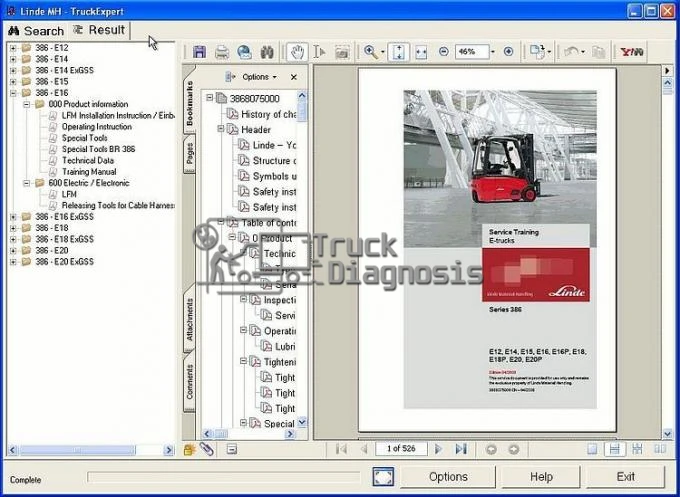Expand the 386 - E12 folder
The image size is (680, 497).
coord(13,48)
